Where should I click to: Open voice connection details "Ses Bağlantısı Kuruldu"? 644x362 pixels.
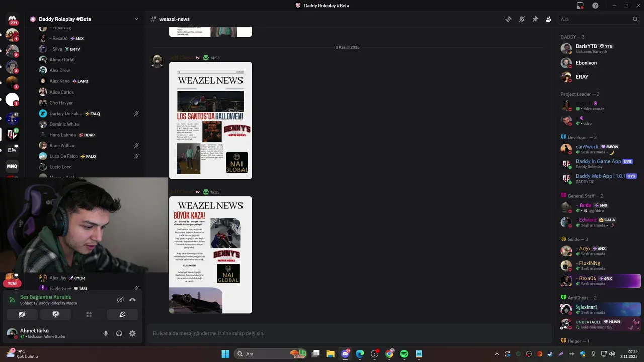tap(46, 297)
